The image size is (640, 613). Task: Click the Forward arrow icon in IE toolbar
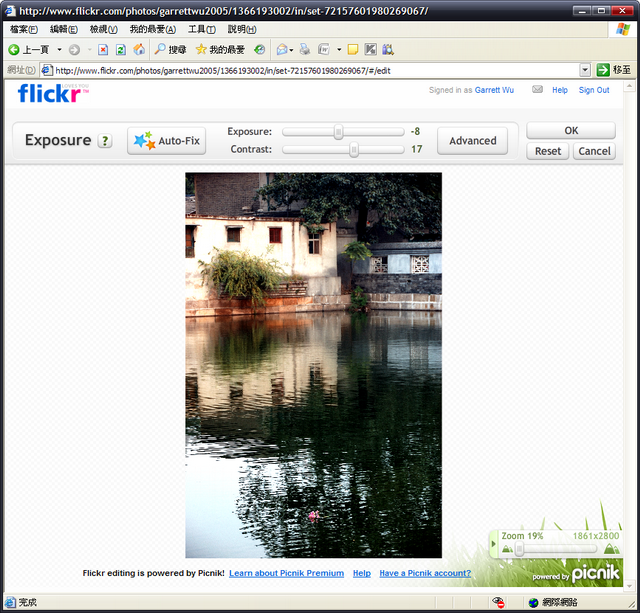74,50
